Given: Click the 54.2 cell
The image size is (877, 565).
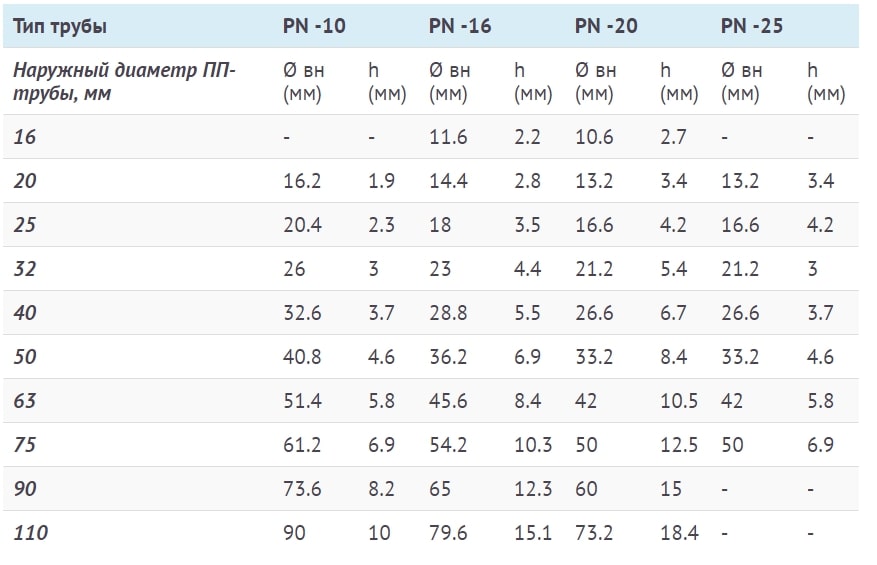Looking at the screenshot, I should coord(448,445).
